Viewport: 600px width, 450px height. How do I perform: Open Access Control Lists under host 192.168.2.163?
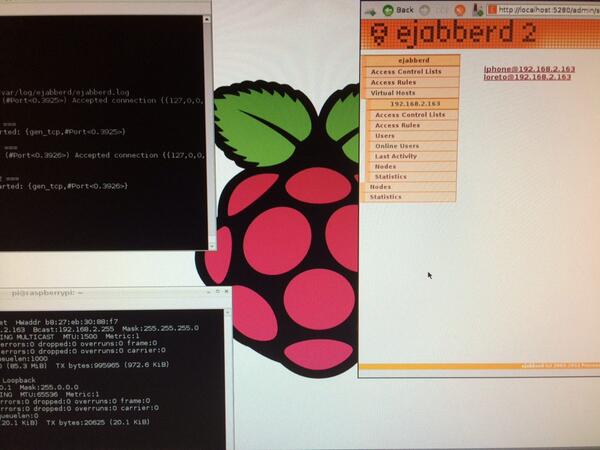(410, 115)
